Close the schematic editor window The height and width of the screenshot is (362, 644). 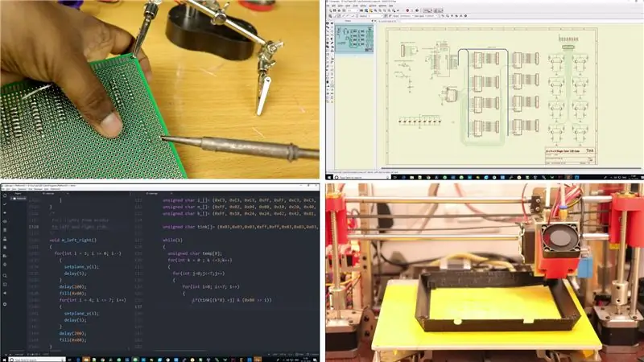tap(640, 2)
